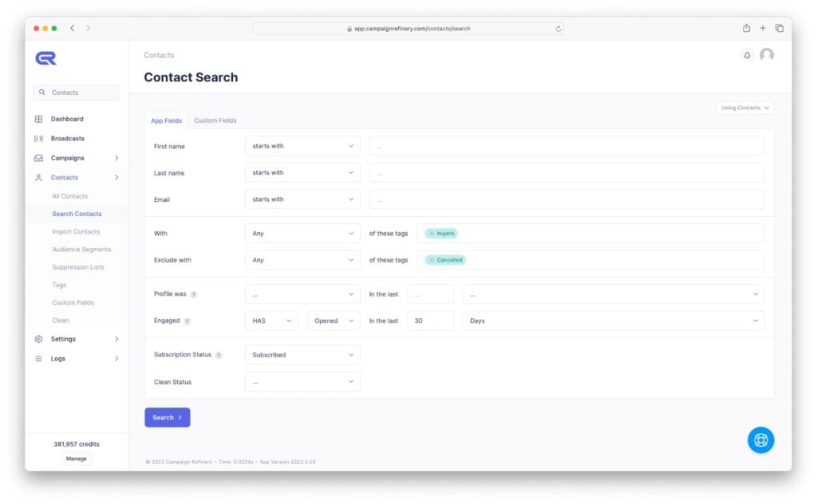Screen dimensions: 817x504
Task: Remove the Cancelled tag
Action: pos(432,260)
